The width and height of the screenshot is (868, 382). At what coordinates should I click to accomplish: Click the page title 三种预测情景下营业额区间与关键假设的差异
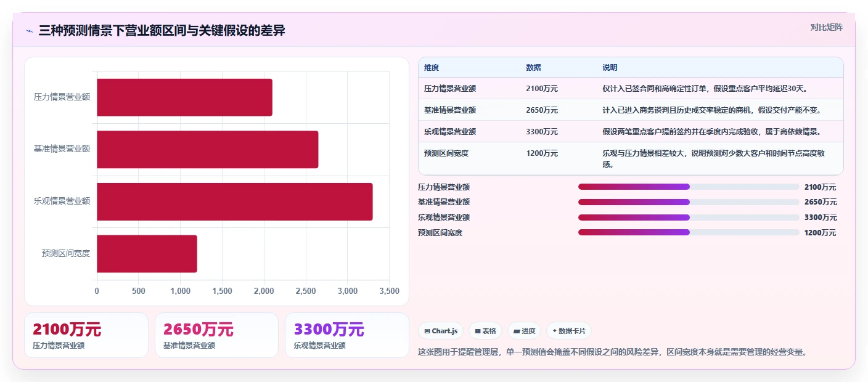tap(162, 31)
